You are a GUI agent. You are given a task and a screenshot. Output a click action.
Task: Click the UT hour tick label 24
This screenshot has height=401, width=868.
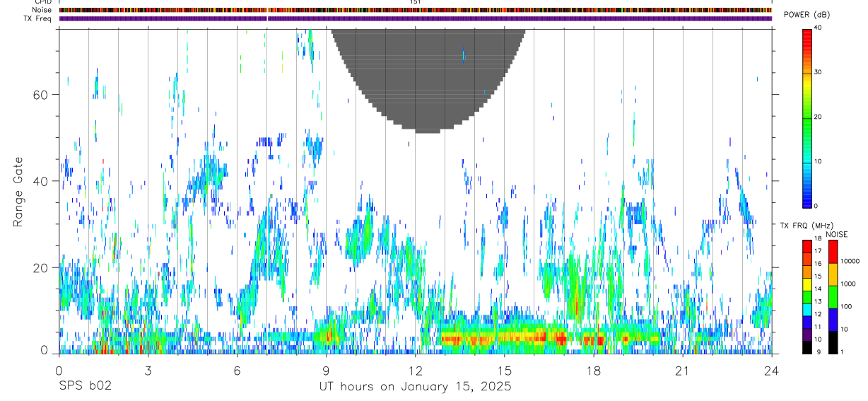(771, 371)
